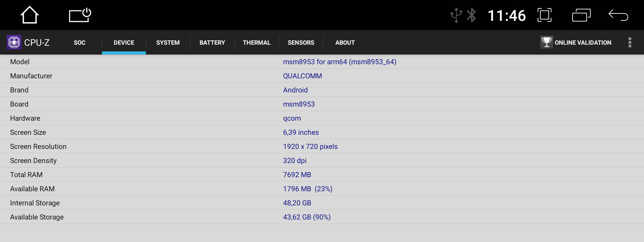Click the Internal Storage row label
Screen dimensions: 644x242
point(35,203)
